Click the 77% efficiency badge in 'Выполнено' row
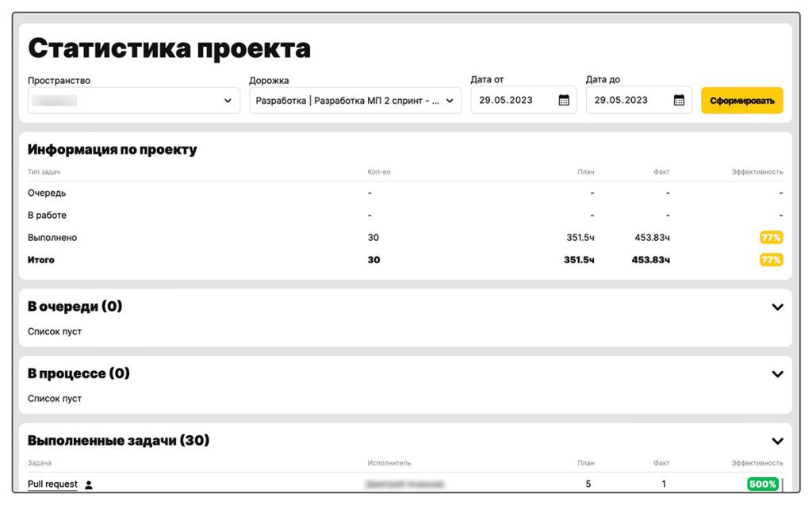Viewport: 812px width, 505px height. pyautogui.click(x=771, y=238)
